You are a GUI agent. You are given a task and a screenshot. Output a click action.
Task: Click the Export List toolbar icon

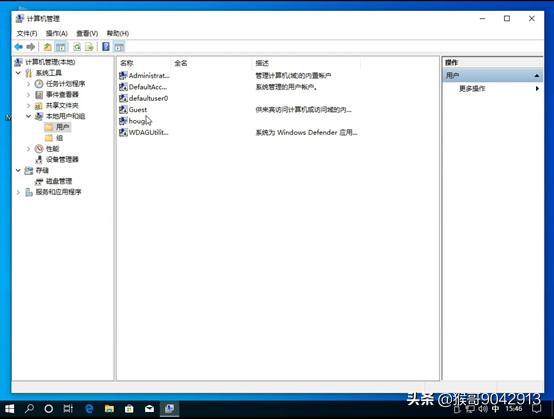point(89,47)
